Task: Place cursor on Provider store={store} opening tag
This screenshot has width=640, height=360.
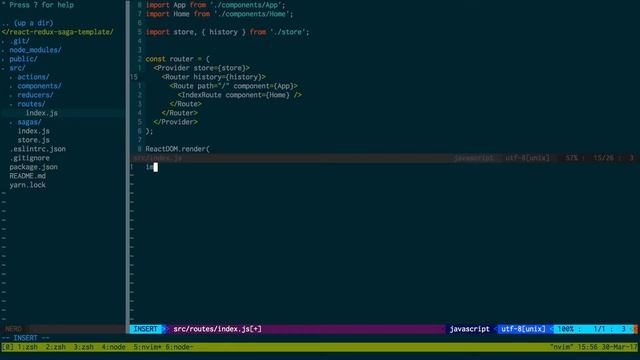Action: [201, 68]
